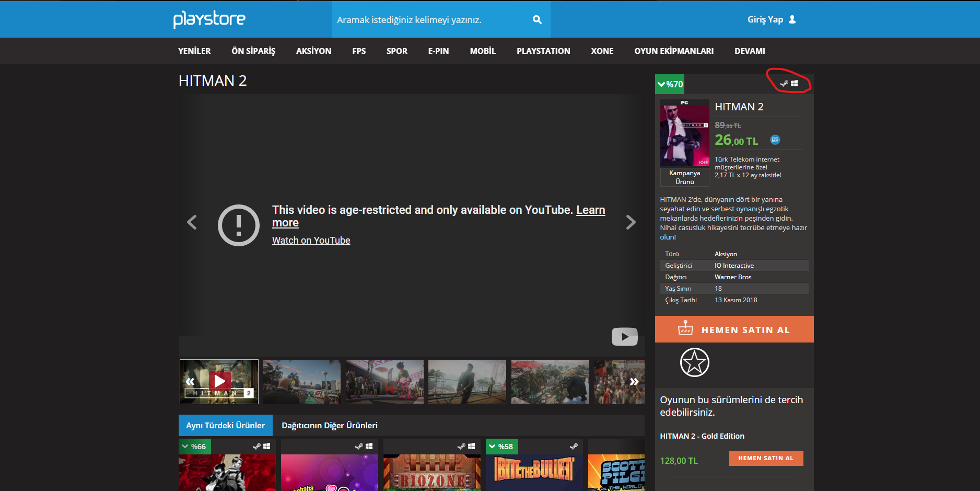Select the palm trees screenshot thumbnail
Image resolution: width=980 pixels, height=491 pixels.
(301, 382)
